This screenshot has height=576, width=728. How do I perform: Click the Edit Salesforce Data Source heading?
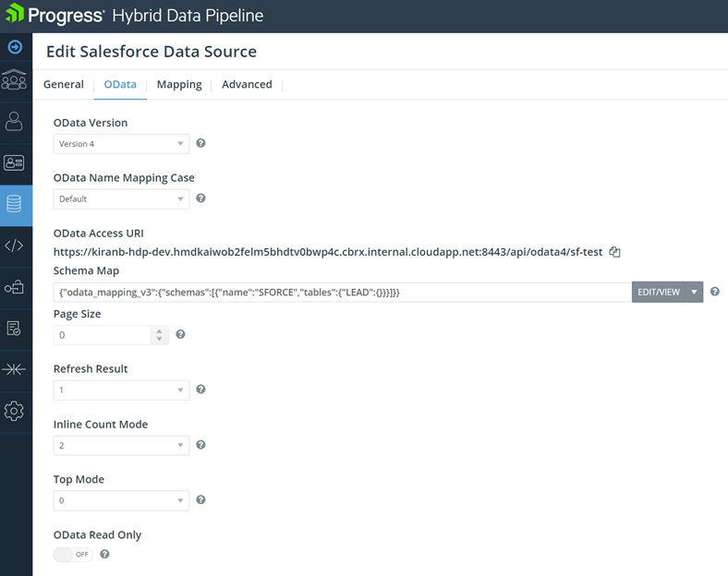(152, 52)
